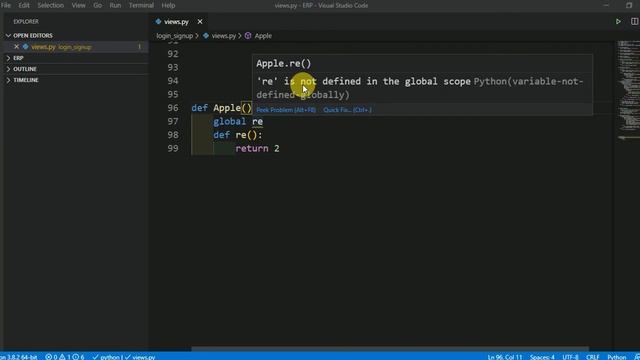Click 'return 2' on line 99
Viewport: 640px width, 360px height.
258,148
